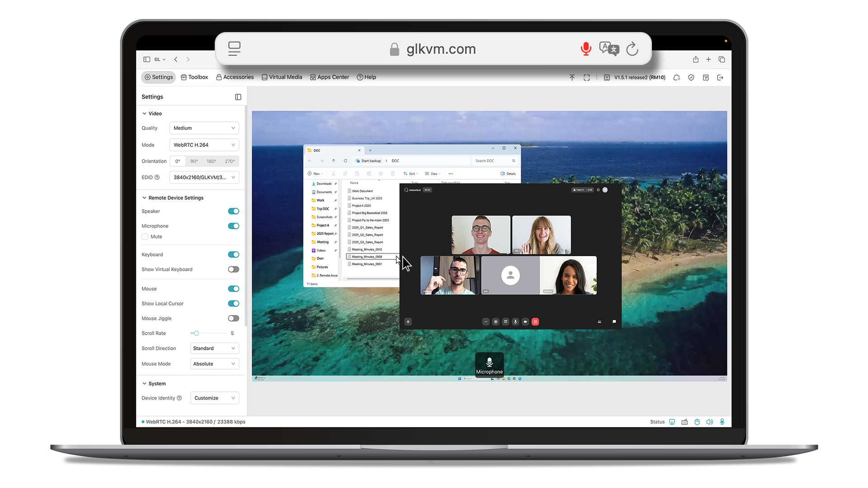This screenshot has height=488, width=868.
Task: Click the microphone status icon in bottom bar
Action: (x=722, y=422)
